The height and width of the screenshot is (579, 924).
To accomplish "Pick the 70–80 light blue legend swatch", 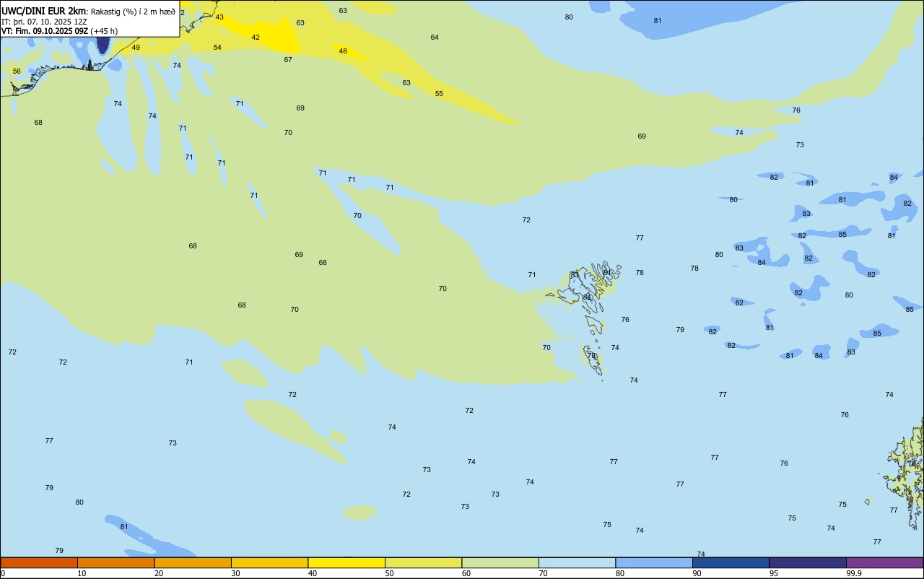I will (x=577, y=562).
